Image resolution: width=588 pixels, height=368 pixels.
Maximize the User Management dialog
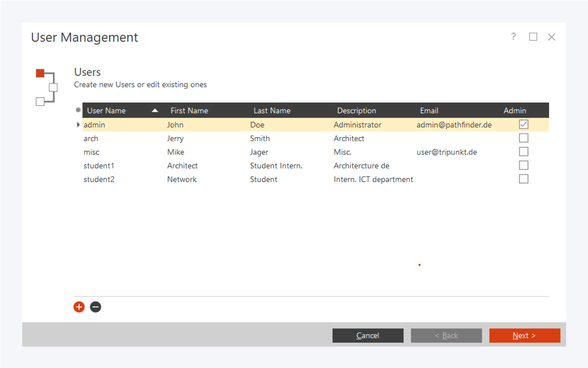(533, 37)
